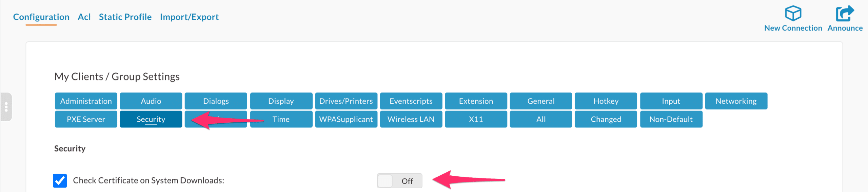Select the Wireless LAN category button
The image size is (868, 192).
pyautogui.click(x=411, y=119)
